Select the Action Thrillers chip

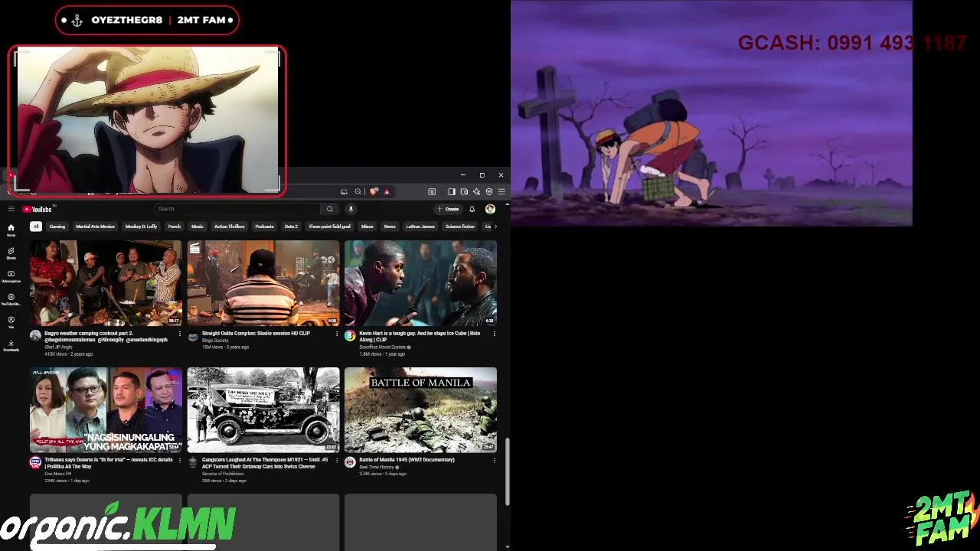(x=230, y=227)
